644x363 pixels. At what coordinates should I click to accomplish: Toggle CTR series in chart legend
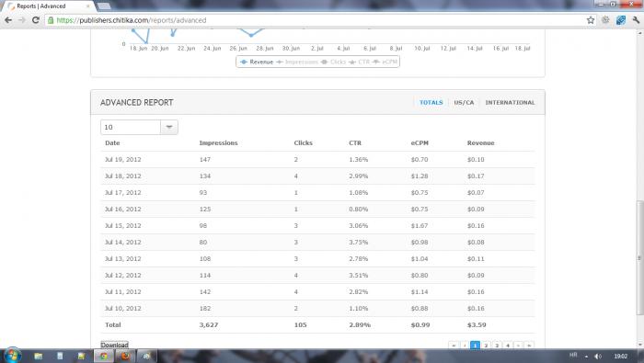360,62
